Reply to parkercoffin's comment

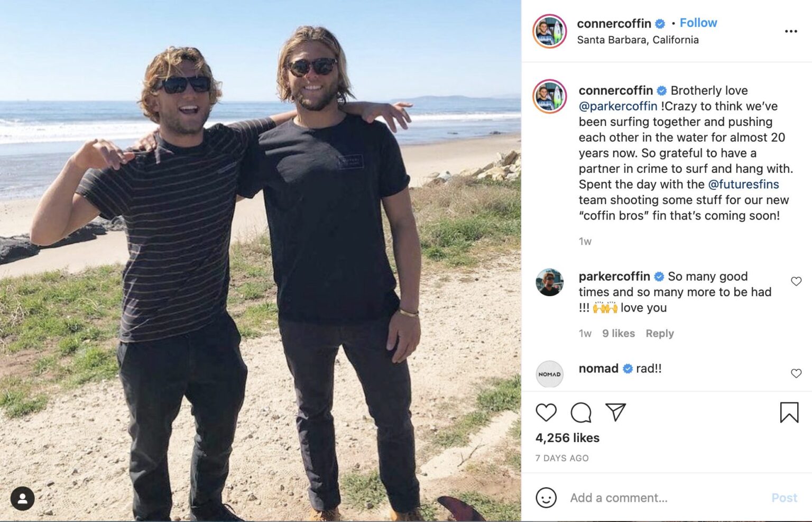pos(660,333)
